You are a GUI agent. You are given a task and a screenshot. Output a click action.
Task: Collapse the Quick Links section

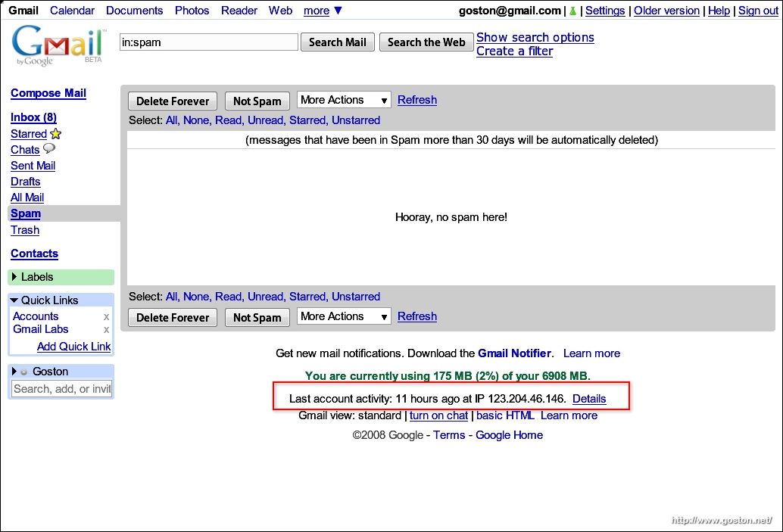(x=14, y=300)
